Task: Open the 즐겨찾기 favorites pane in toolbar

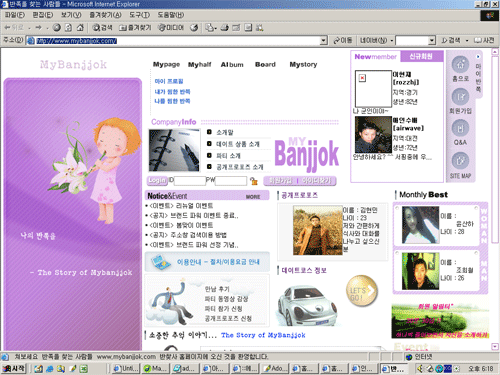Action: (x=135, y=28)
